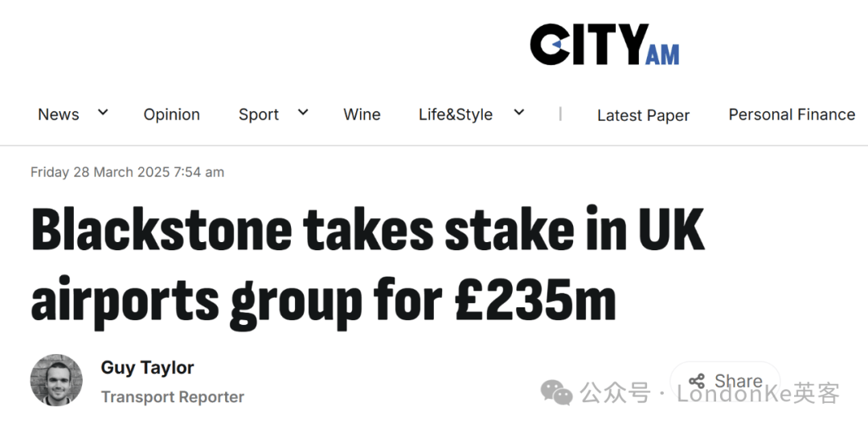
Task: Expand the Sport dropdown chevron
Action: [x=303, y=113]
